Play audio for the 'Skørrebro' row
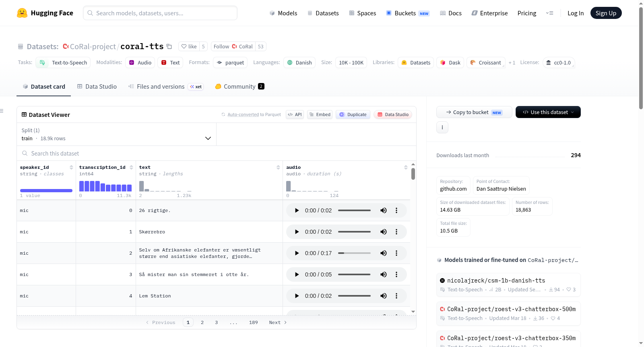 (x=297, y=232)
